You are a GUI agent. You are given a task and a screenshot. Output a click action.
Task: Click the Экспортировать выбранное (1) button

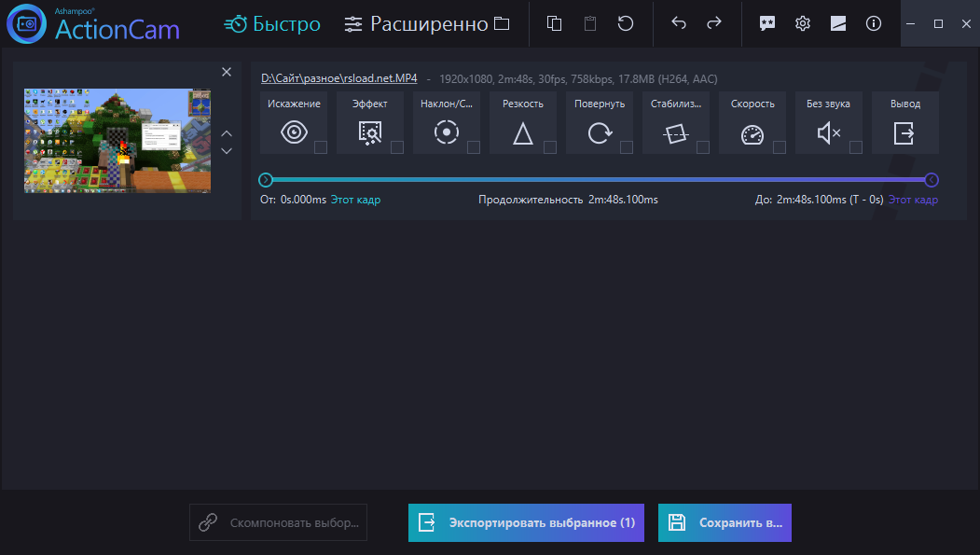[526, 522]
